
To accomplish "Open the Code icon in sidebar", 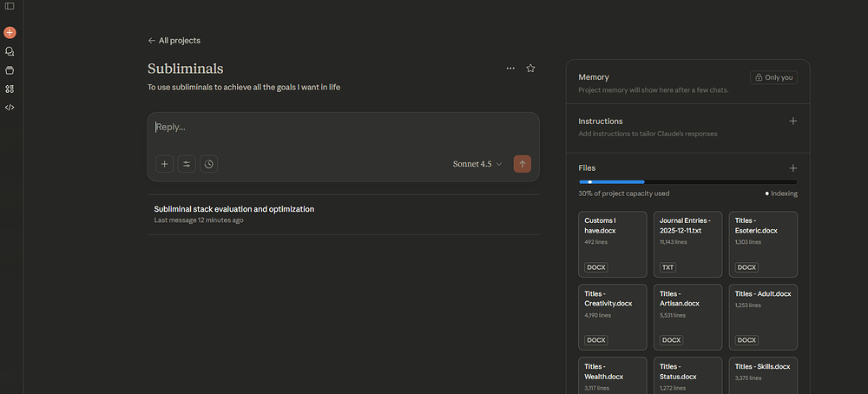I will coord(10,108).
